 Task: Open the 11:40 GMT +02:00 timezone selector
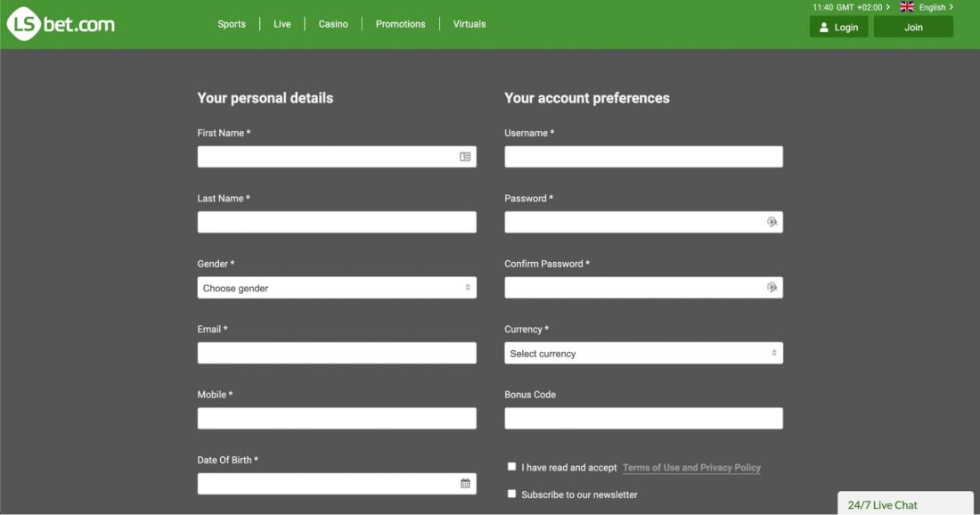pos(851,7)
